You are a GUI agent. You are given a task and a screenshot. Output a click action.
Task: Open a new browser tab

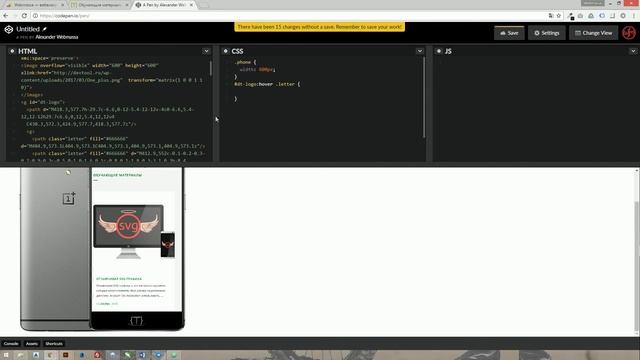(204, 5)
